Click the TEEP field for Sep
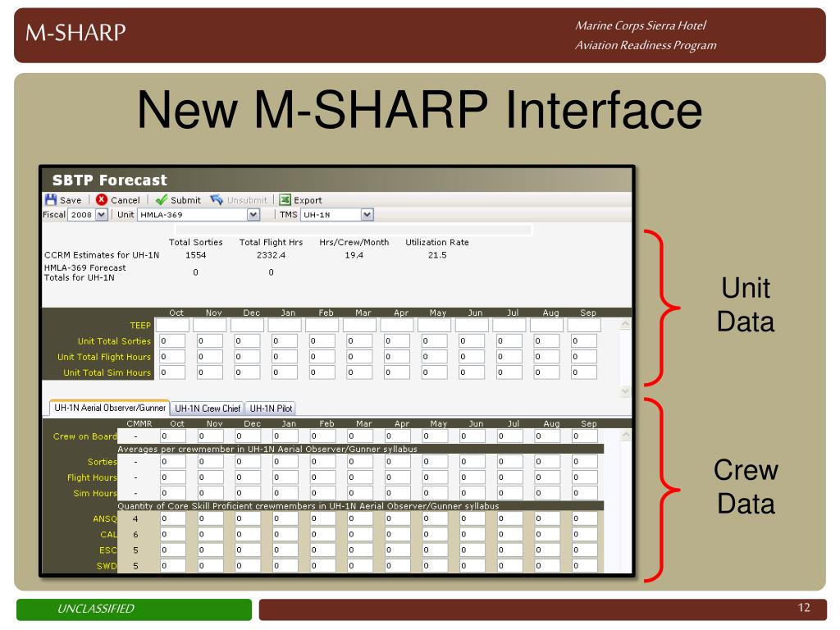This screenshot has height=630, width=840. click(584, 325)
